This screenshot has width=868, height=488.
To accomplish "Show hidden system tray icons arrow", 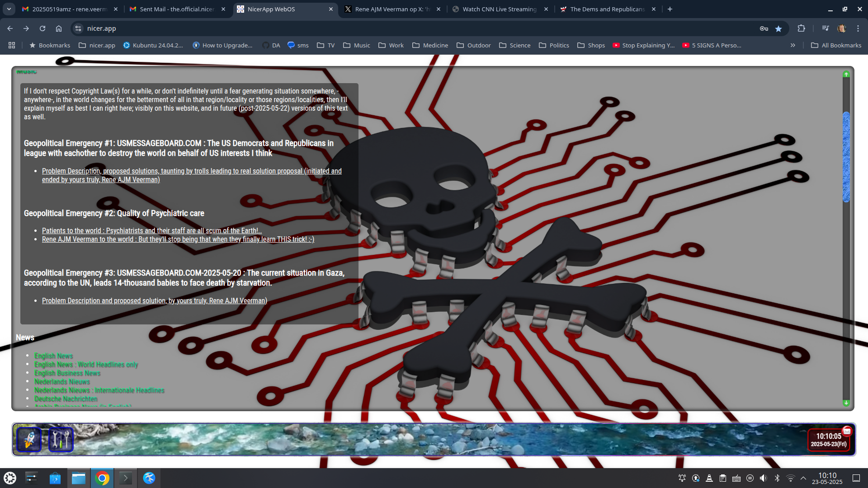I will point(803,478).
